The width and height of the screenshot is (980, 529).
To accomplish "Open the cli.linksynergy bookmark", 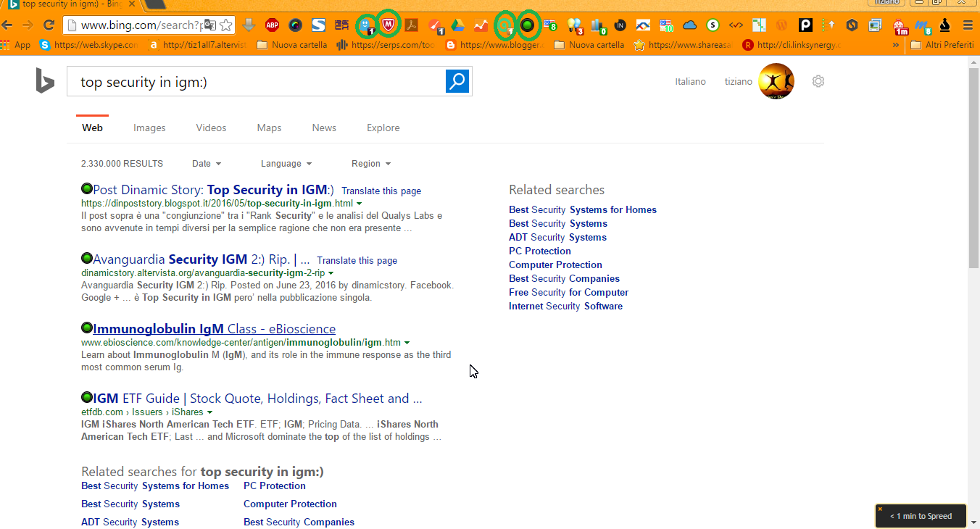I will 791,45.
